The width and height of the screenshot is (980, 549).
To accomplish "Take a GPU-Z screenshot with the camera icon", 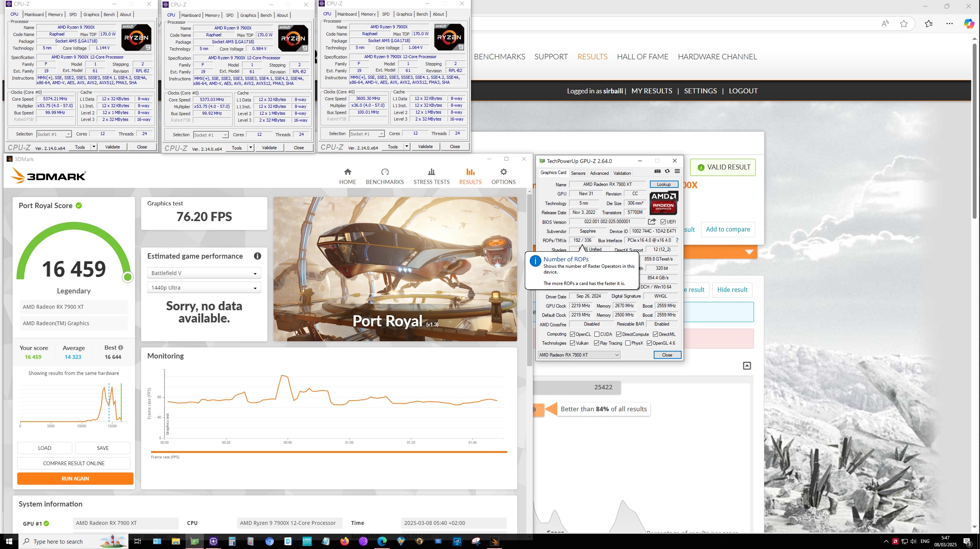I will [657, 171].
